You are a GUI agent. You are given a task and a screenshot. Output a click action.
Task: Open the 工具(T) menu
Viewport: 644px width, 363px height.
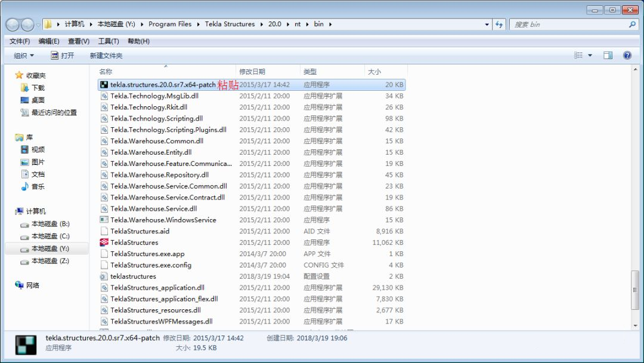click(109, 41)
